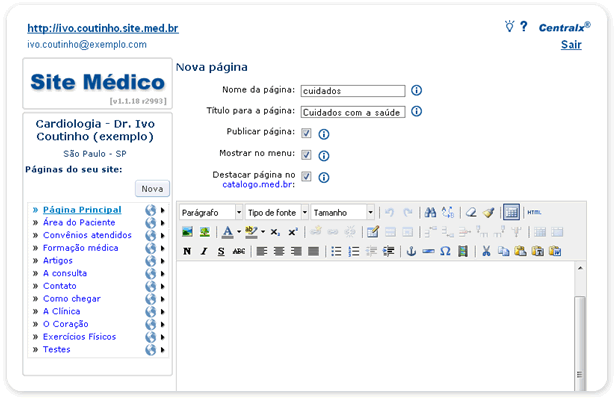Click the Bold formatting icon
Viewport: 615px width, 400px height.
tap(187, 251)
